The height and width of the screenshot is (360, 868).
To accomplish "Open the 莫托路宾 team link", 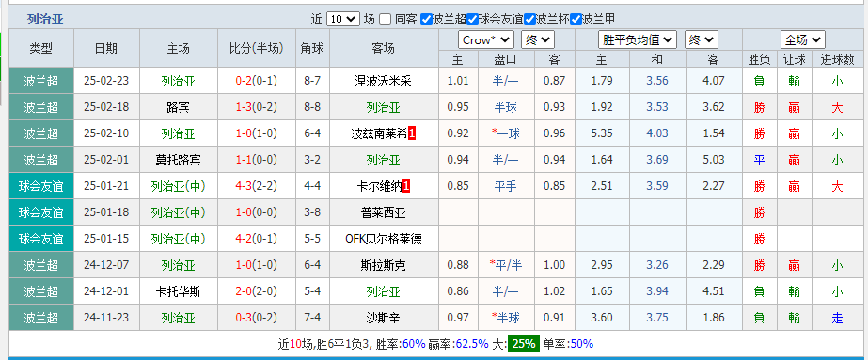I will pyautogui.click(x=179, y=161).
